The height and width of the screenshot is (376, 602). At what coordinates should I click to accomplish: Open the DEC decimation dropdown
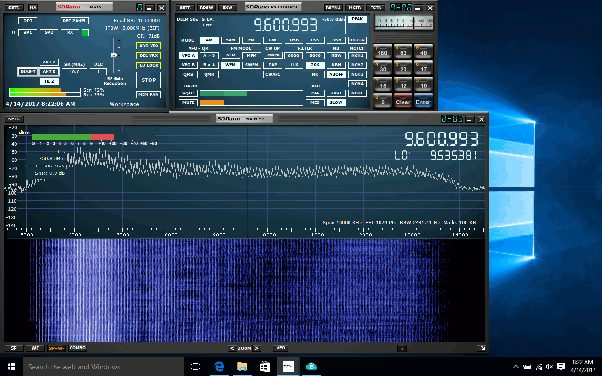click(x=98, y=71)
